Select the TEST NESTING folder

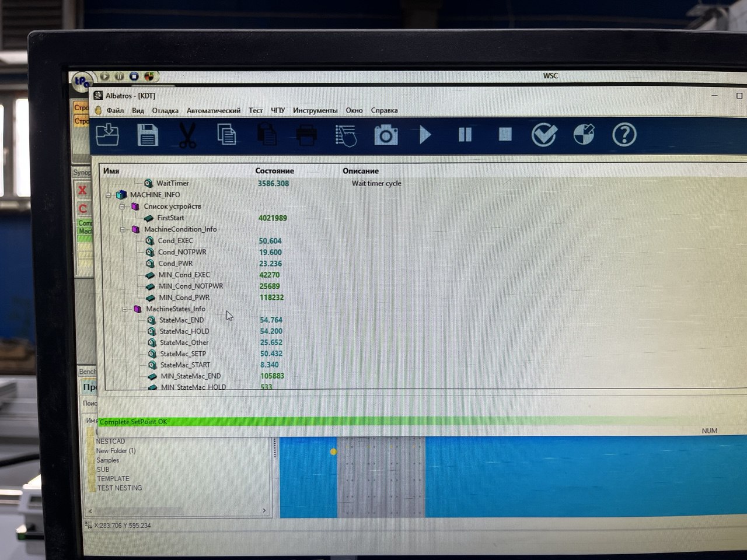click(x=119, y=488)
